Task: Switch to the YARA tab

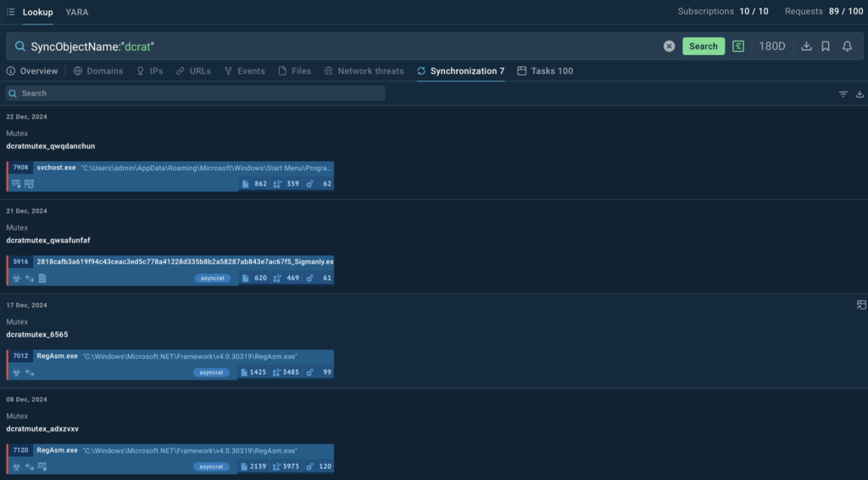Action: point(76,12)
